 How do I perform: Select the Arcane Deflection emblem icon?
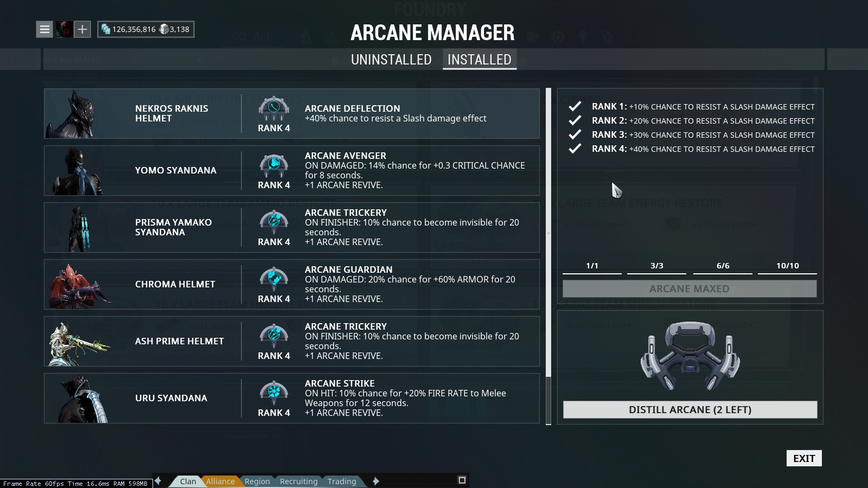tap(274, 109)
